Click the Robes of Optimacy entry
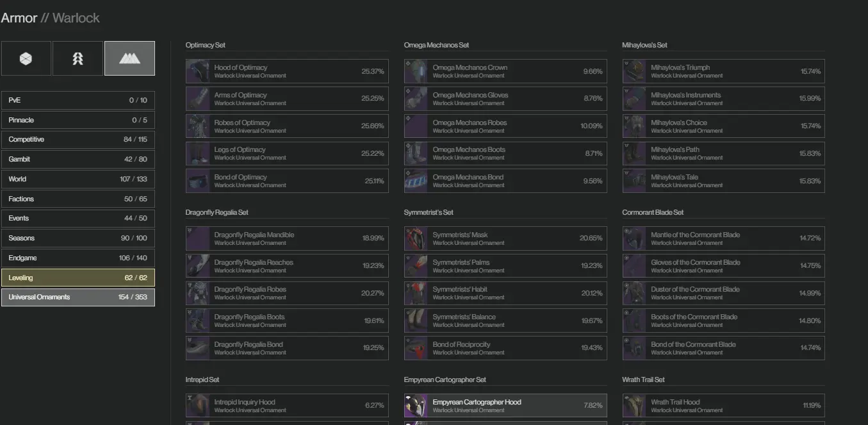This screenshot has height=425, width=868. pyautogui.click(x=287, y=126)
